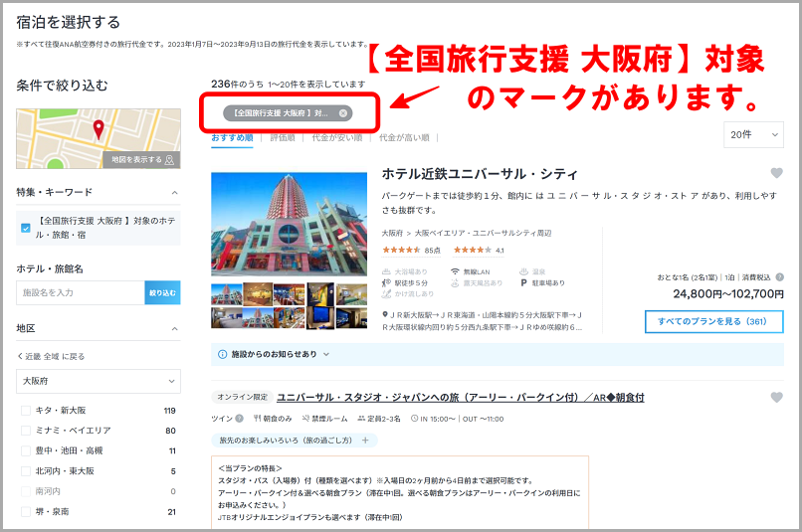Click the 施設名を入力 input field
Image resolution: width=802 pixels, height=532 pixels.
[x=81, y=292]
